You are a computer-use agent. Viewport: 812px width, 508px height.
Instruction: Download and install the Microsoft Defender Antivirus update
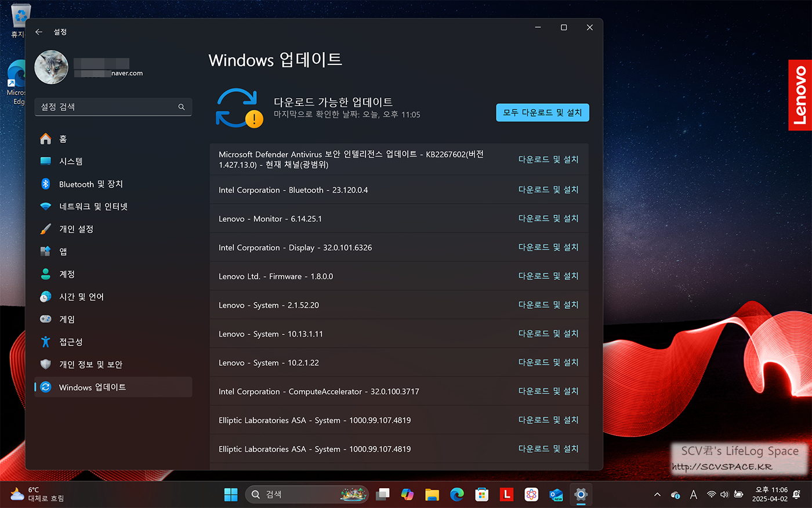pyautogui.click(x=548, y=159)
